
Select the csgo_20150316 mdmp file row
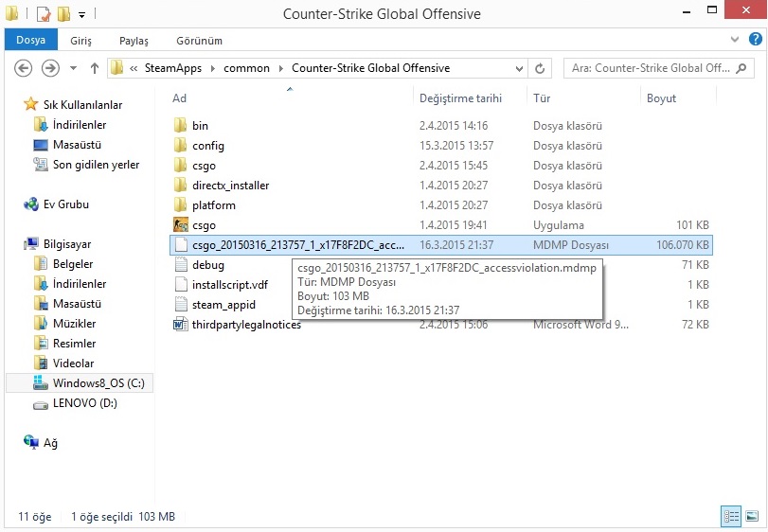[x=440, y=245]
